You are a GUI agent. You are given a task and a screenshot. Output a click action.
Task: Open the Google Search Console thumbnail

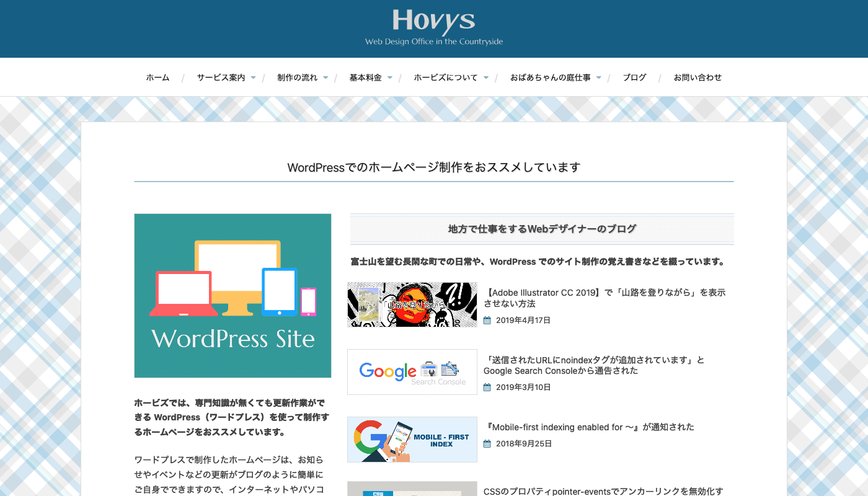pos(412,372)
